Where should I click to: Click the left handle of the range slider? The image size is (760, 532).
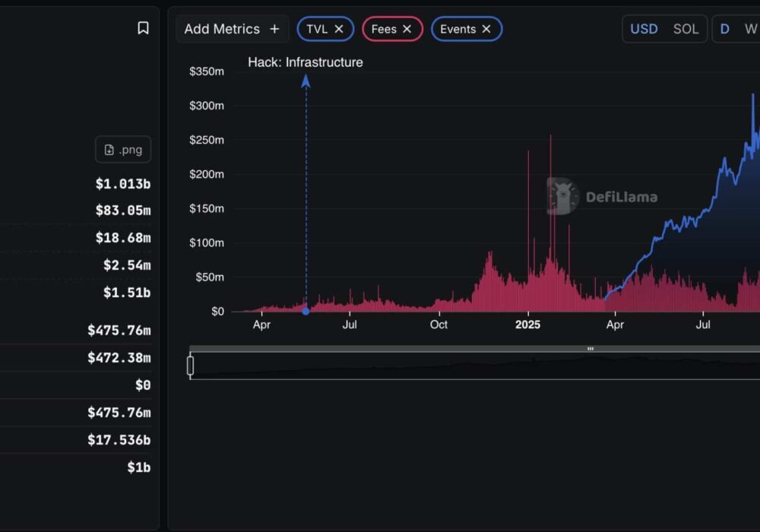tap(191, 366)
